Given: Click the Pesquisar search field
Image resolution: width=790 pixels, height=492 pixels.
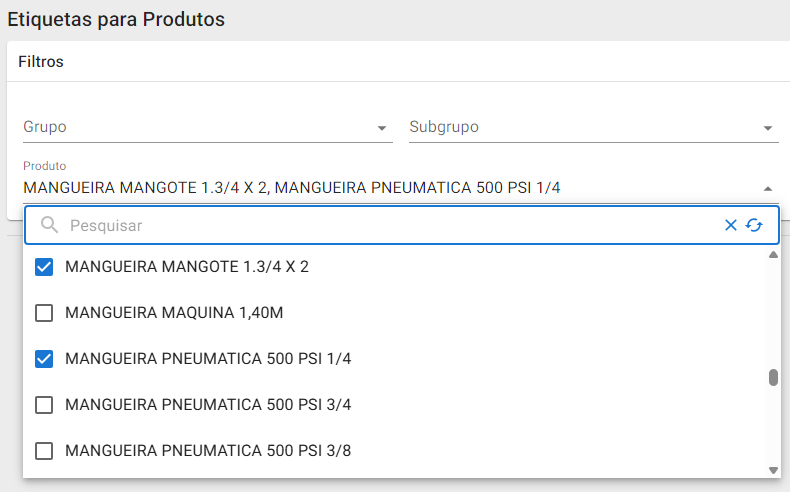Looking at the screenshot, I should (390, 226).
